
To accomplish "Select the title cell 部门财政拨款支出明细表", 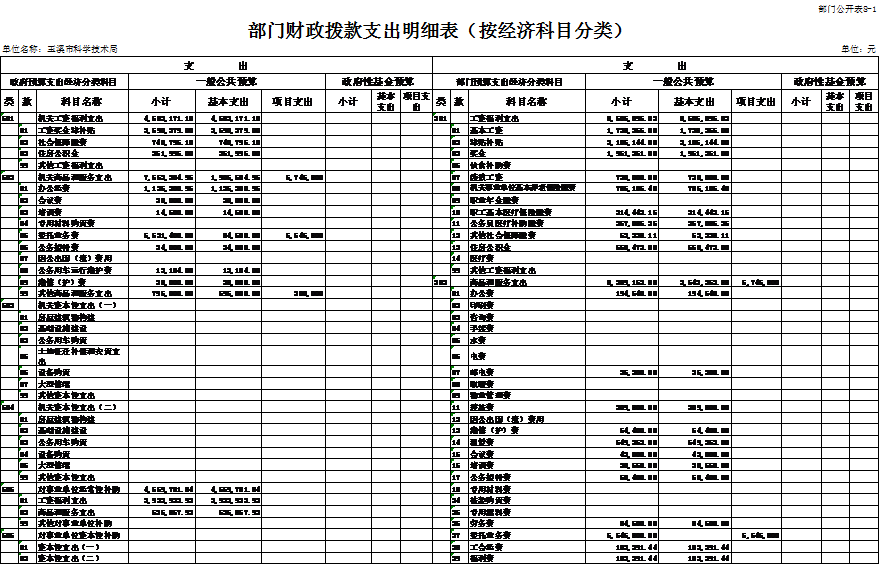I will (438, 31).
